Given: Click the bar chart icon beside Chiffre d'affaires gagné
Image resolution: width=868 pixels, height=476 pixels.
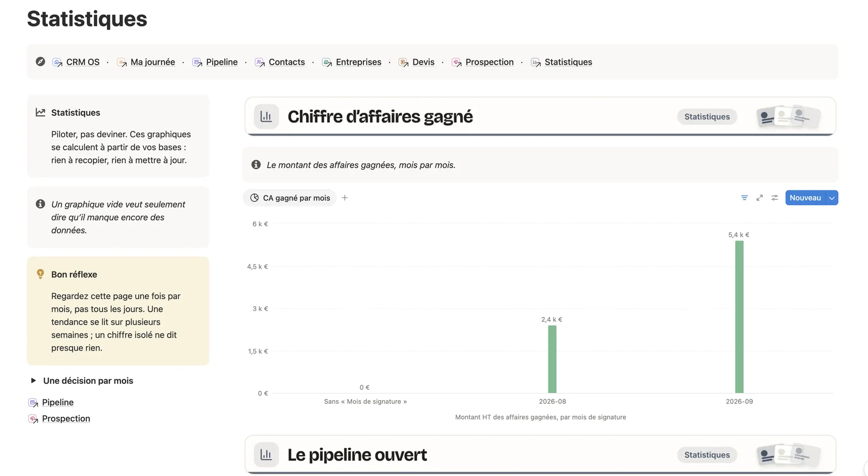Looking at the screenshot, I should [266, 116].
